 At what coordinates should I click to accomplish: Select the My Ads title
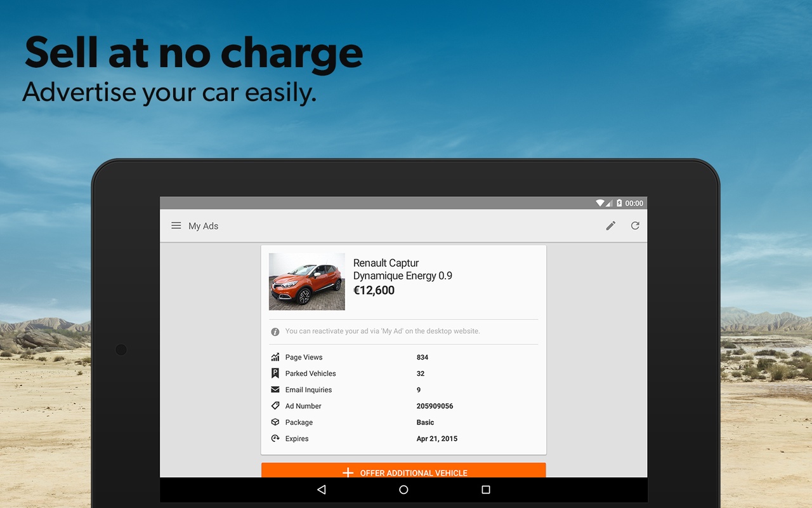[x=203, y=226]
